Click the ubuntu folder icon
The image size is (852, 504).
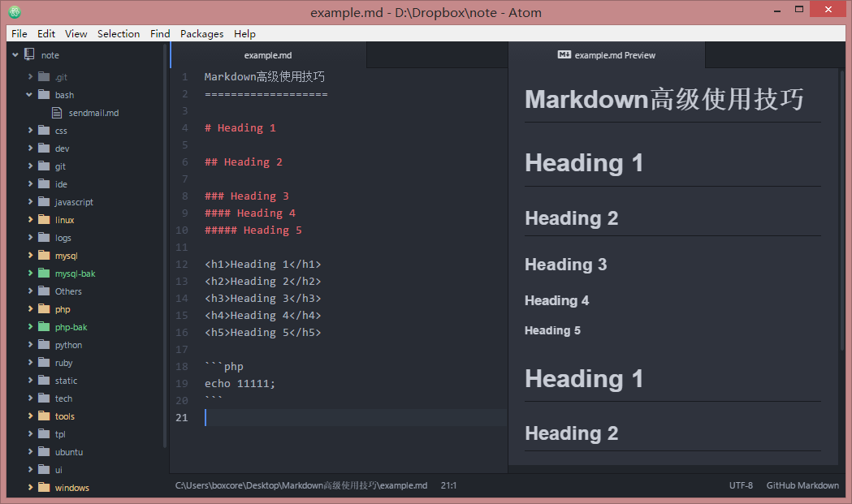point(44,452)
